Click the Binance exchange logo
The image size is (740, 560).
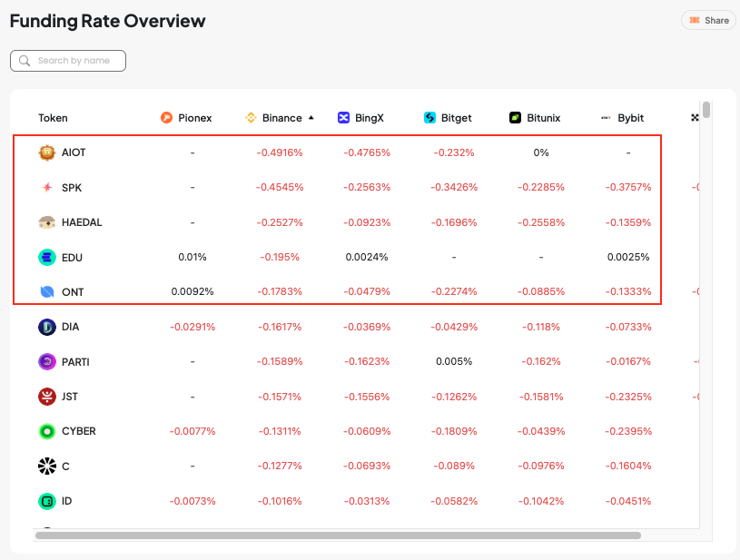tap(252, 117)
